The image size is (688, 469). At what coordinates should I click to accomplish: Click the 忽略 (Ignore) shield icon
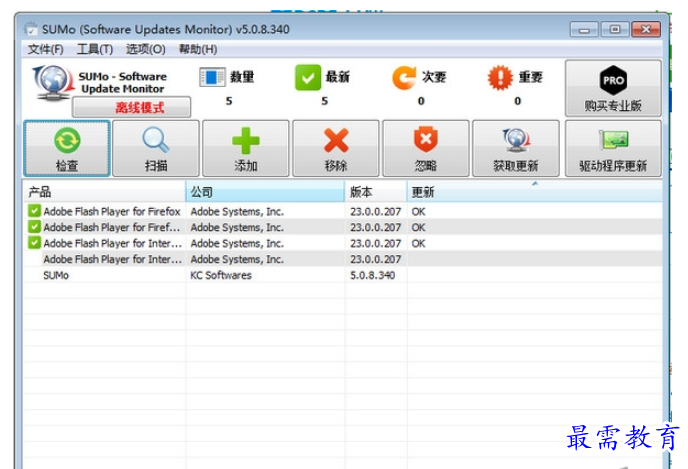coord(425,141)
